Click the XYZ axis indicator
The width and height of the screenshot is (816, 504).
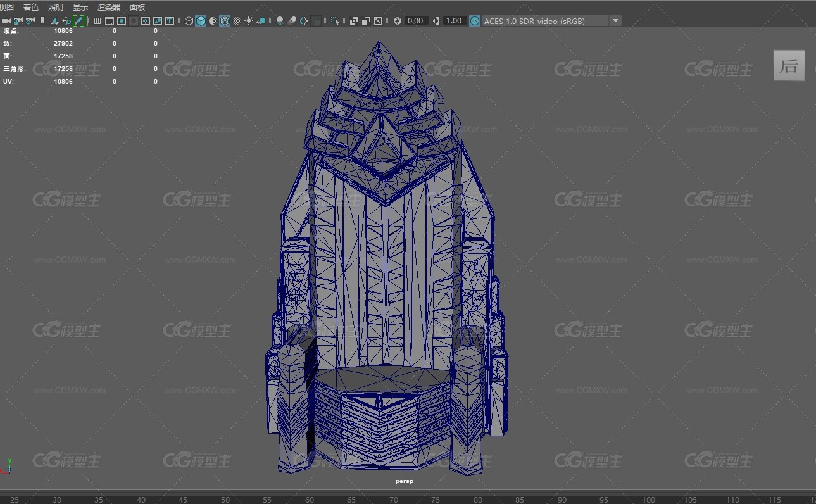click(6, 466)
